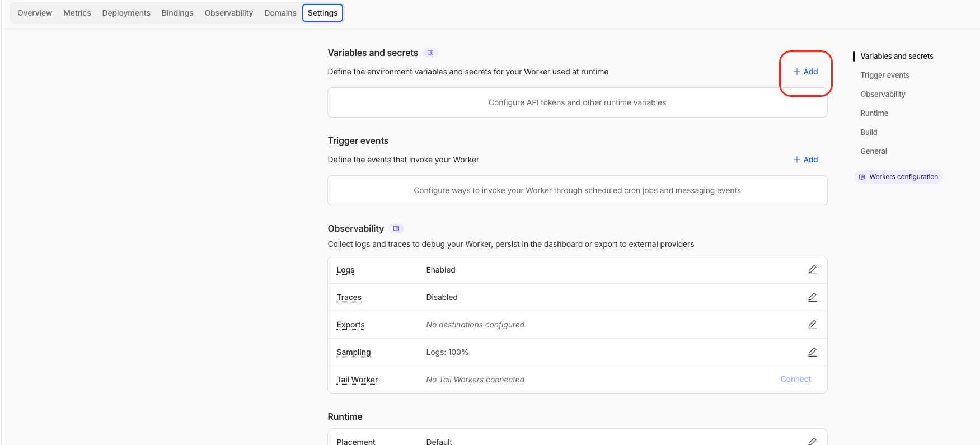Screen dimensions: 980x445
Task: Add a new variable or secret
Action: point(806,72)
